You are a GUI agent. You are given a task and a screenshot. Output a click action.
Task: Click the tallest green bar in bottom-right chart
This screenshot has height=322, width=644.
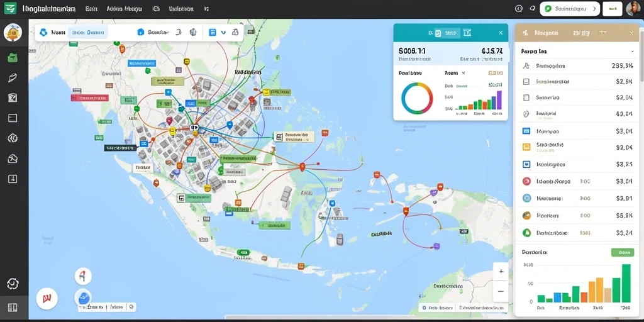point(626,284)
